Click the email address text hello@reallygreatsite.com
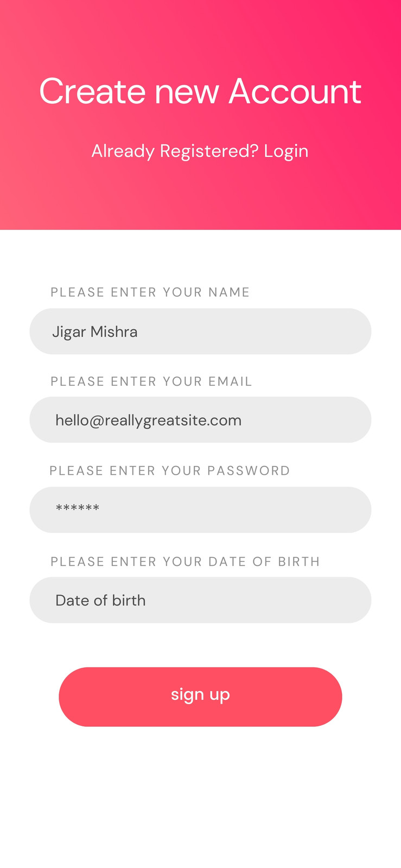 point(149,420)
